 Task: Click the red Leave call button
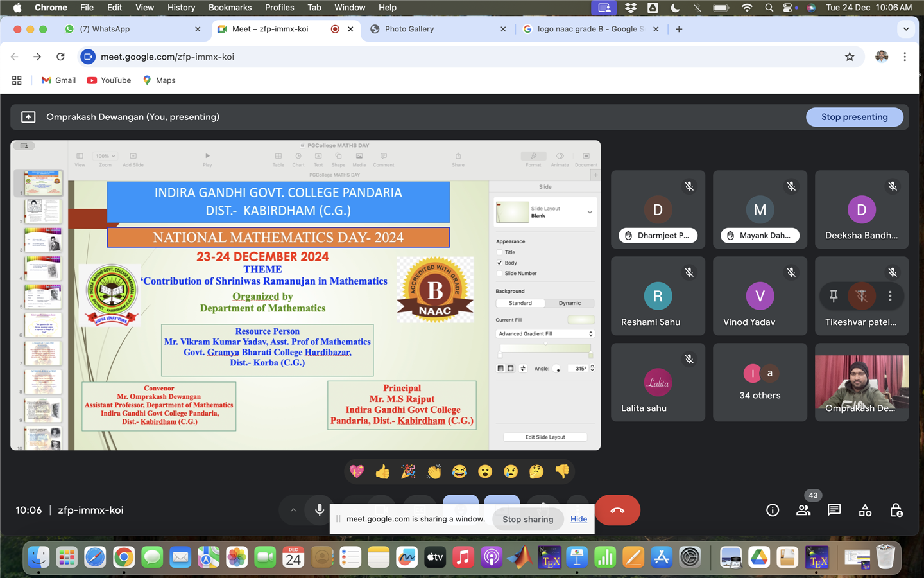tap(617, 510)
